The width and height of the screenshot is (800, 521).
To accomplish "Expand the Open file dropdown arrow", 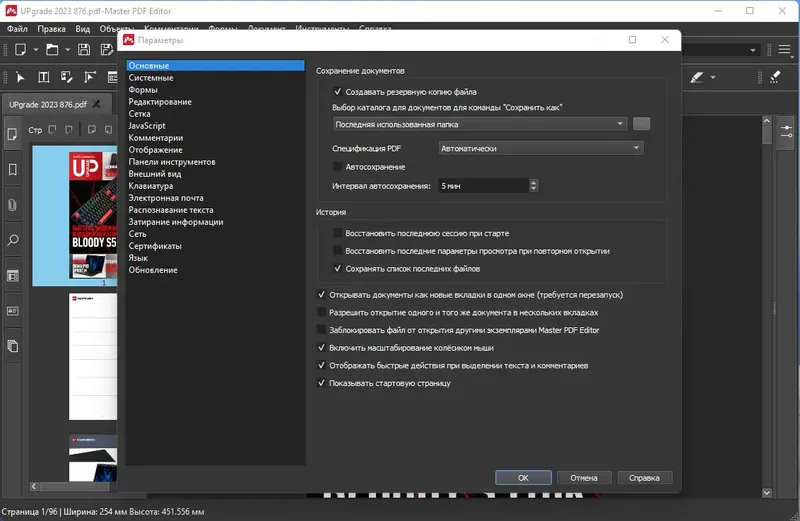I will 67,49.
